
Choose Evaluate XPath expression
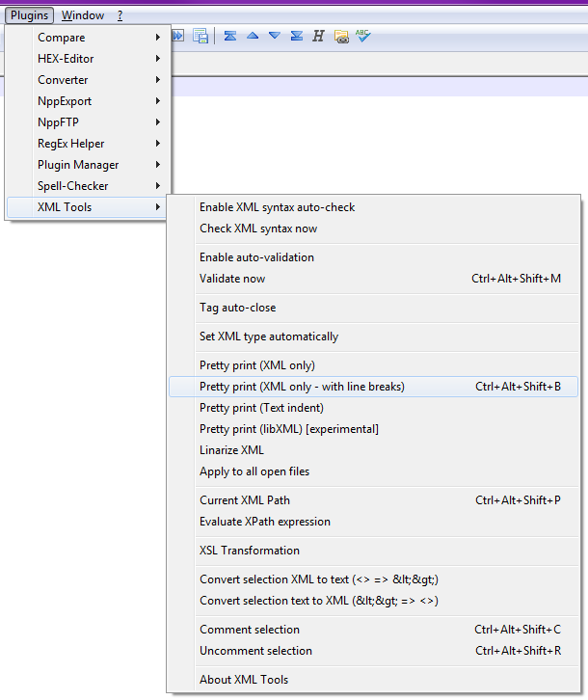pyautogui.click(x=373, y=522)
